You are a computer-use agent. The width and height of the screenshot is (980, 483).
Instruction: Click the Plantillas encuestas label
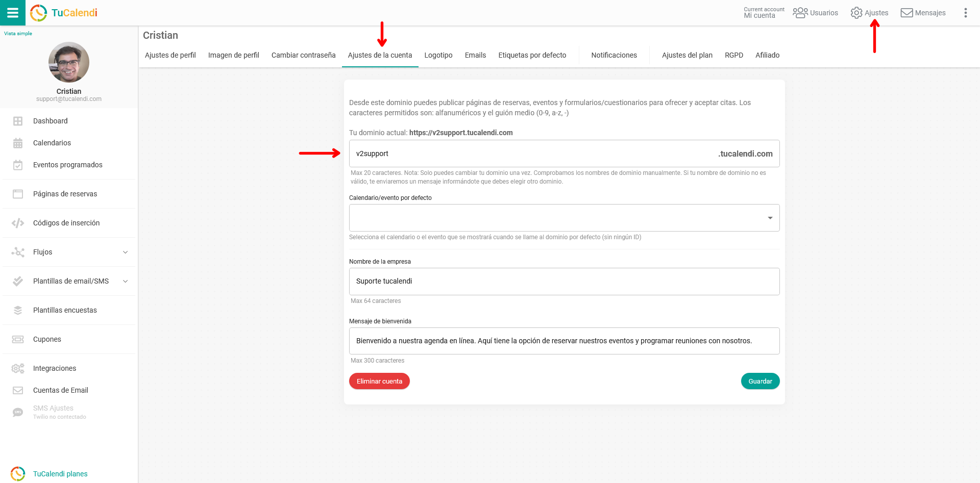pos(65,310)
